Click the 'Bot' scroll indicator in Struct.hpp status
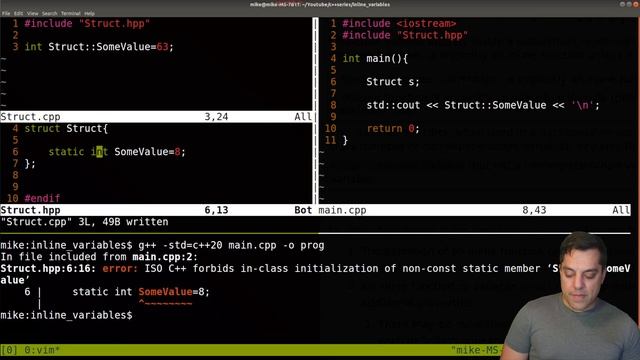The width and height of the screenshot is (640, 360). [303, 210]
